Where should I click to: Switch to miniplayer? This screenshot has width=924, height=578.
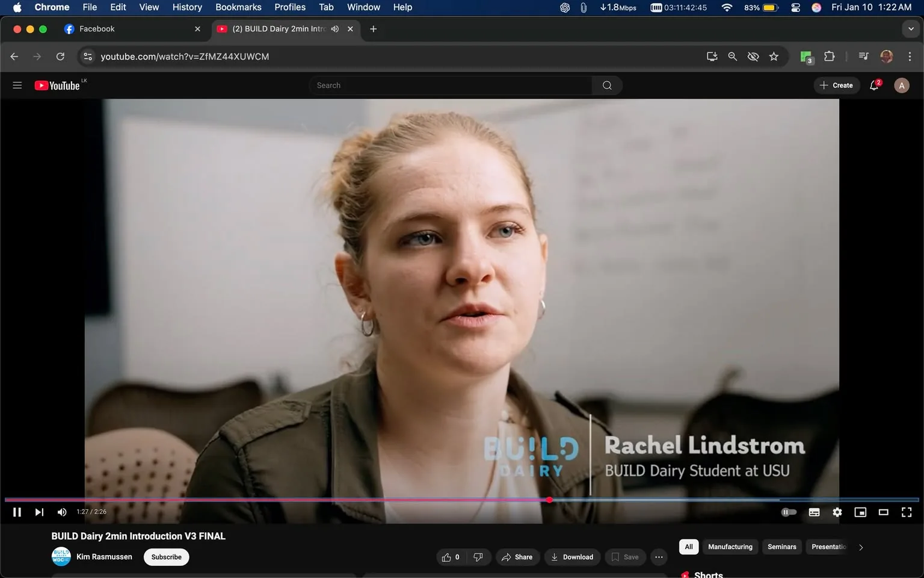click(x=860, y=512)
